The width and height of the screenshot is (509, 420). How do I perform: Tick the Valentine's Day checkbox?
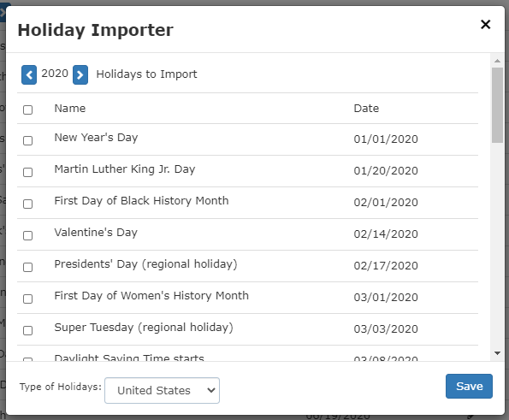pos(28,235)
